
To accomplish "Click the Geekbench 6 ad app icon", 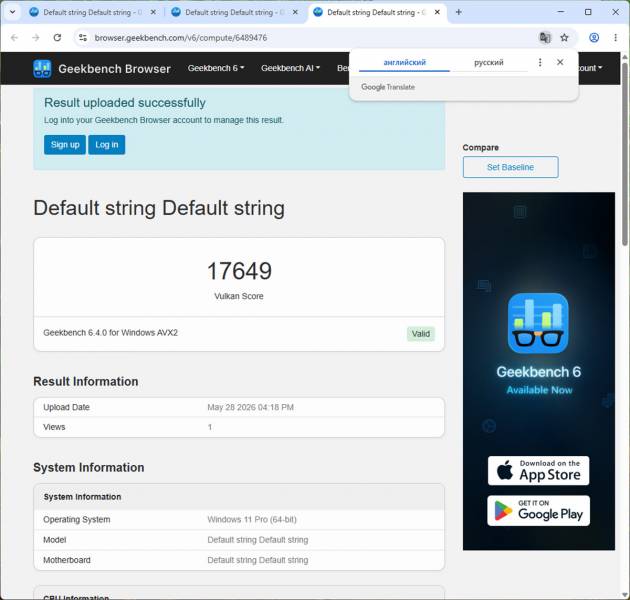I will pos(538,323).
